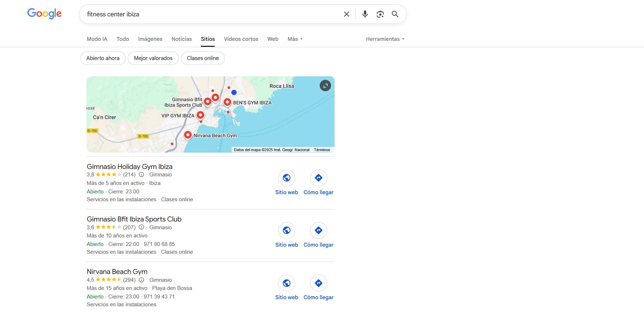
Task: Switch to the Imágenes tab
Action: pyautogui.click(x=150, y=39)
